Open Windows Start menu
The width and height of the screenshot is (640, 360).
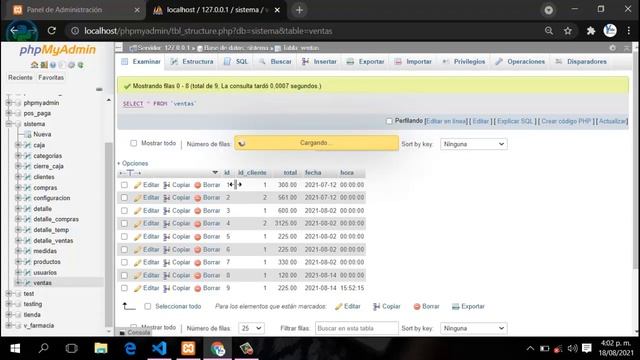coord(15,348)
